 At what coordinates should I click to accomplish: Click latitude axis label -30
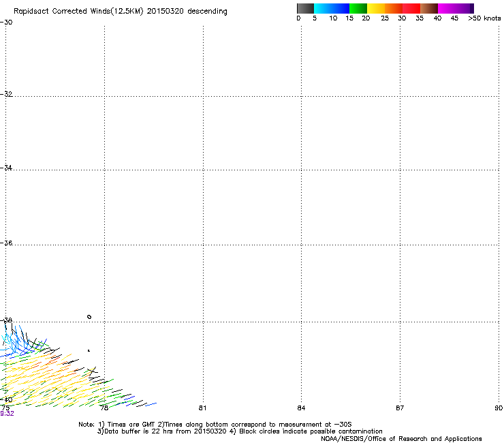[6, 22]
